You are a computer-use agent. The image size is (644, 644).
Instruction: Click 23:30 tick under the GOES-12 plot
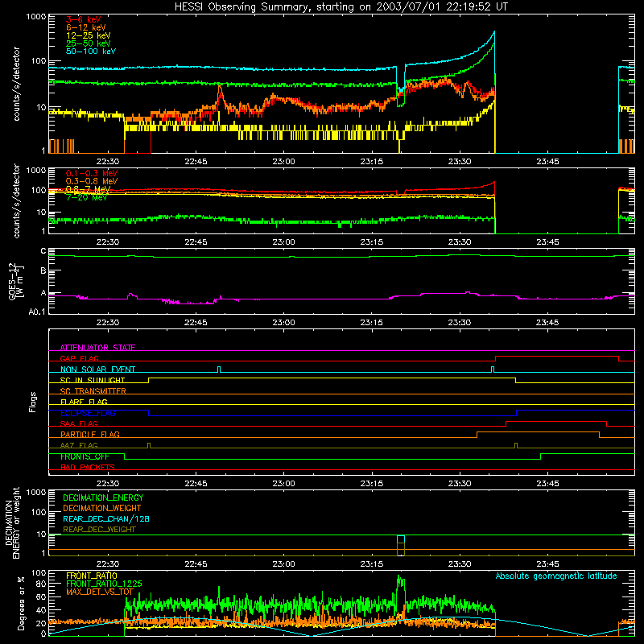point(460,323)
